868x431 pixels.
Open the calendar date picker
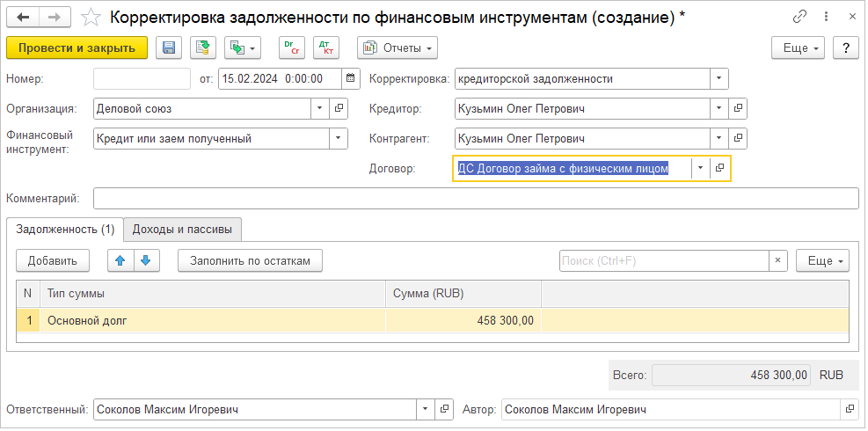[349, 78]
